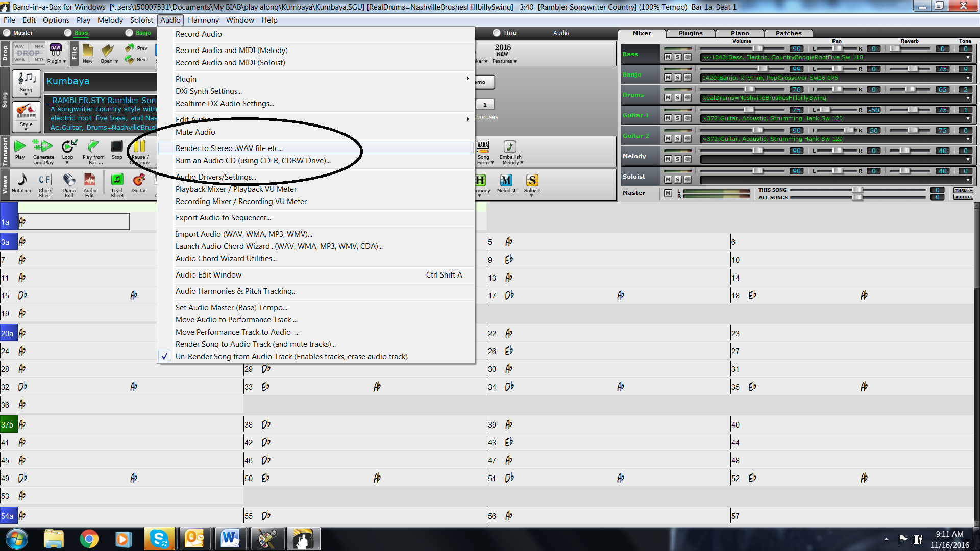The height and width of the screenshot is (551, 980).
Task: Open the Banjo instrument dropdown
Action: pyautogui.click(x=968, y=78)
